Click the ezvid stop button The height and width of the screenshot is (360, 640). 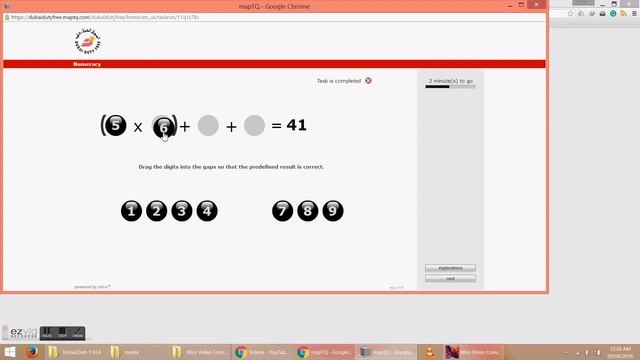click(x=62, y=333)
